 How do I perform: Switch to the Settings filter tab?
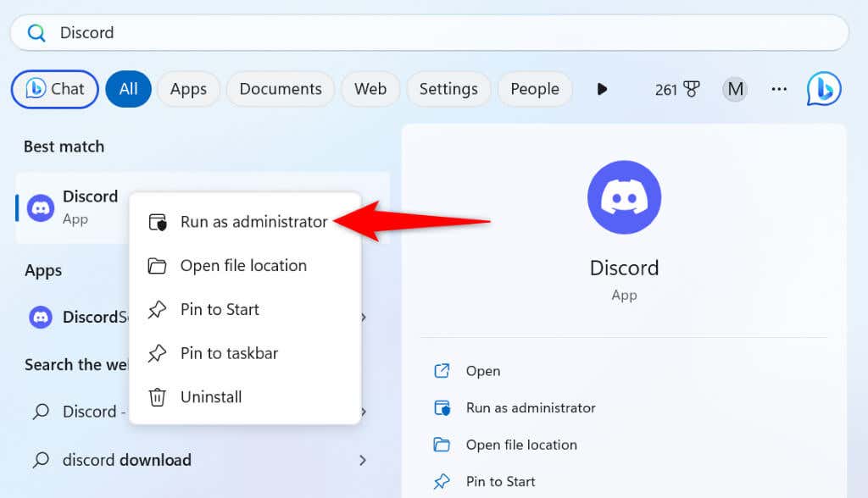(x=448, y=89)
